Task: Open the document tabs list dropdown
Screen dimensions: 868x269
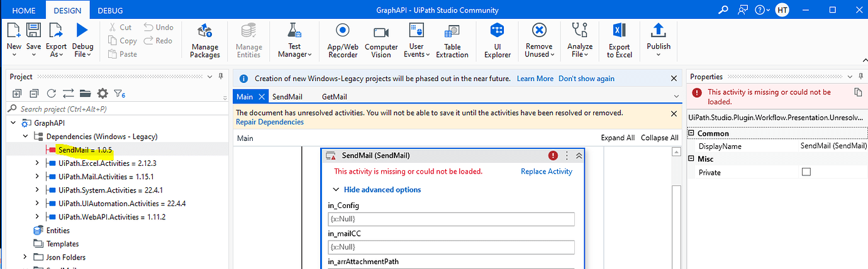Action: (x=676, y=97)
